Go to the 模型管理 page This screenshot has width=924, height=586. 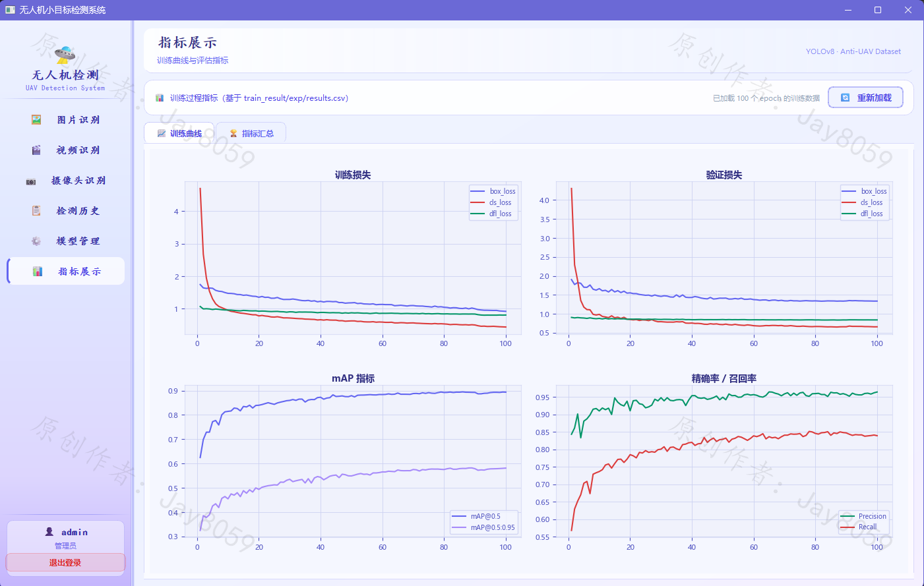pos(65,241)
